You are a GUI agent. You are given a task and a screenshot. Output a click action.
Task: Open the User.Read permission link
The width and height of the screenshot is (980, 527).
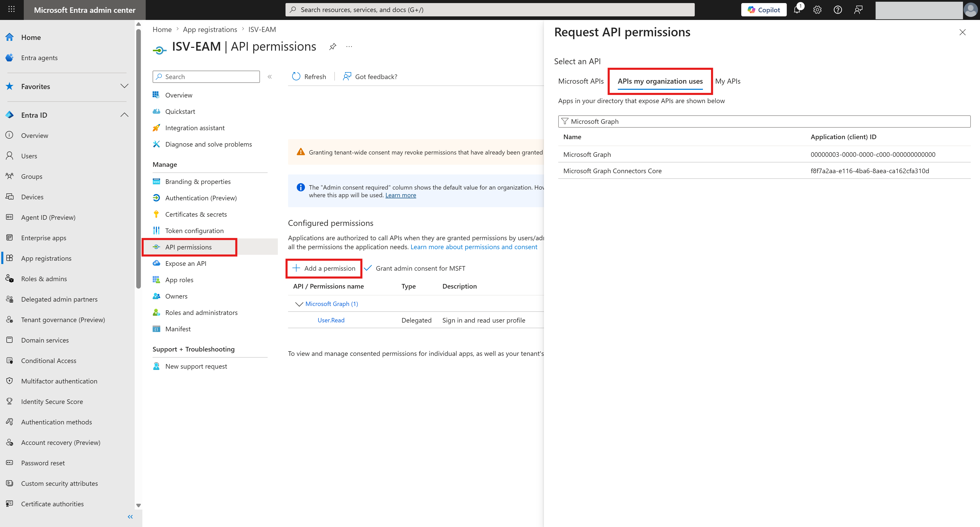point(331,320)
